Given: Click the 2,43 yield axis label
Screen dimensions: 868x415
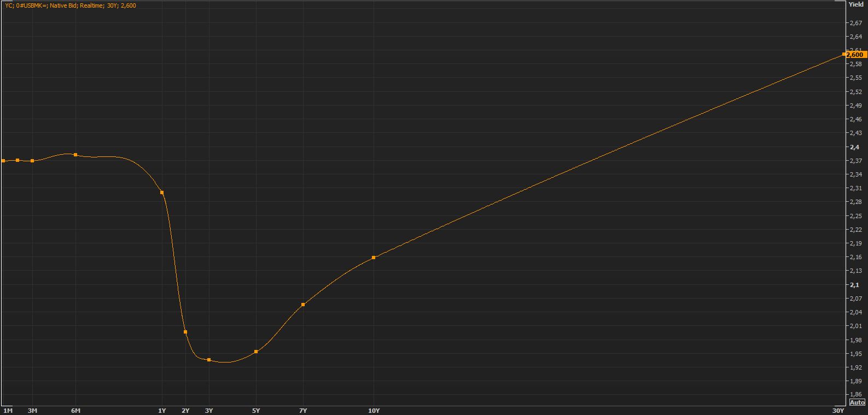Looking at the screenshot, I should [x=855, y=133].
